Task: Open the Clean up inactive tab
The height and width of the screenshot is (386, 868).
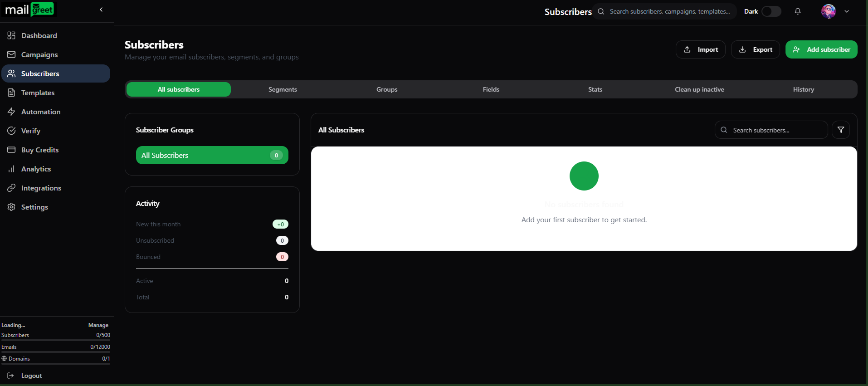Action: (699, 89)
